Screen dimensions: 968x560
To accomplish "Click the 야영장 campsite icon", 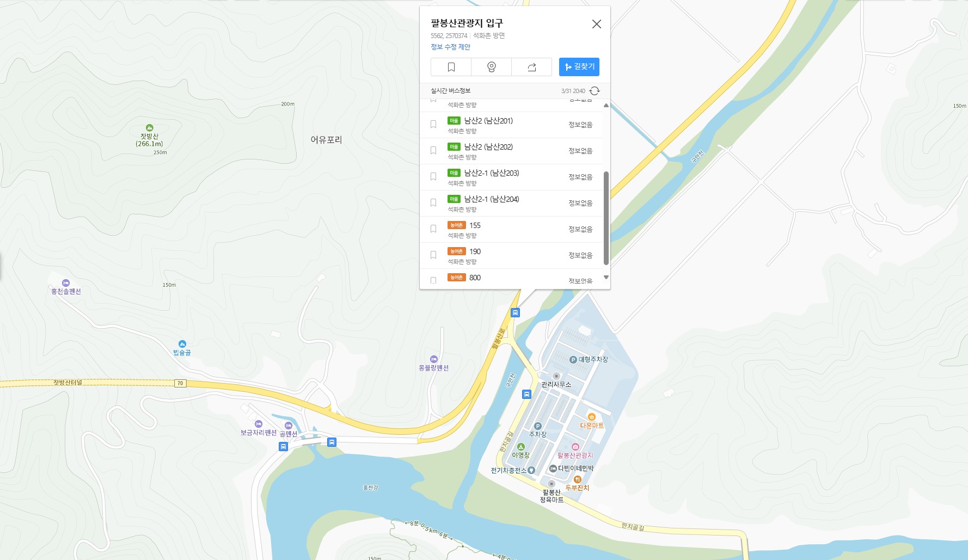I will 520,447.
